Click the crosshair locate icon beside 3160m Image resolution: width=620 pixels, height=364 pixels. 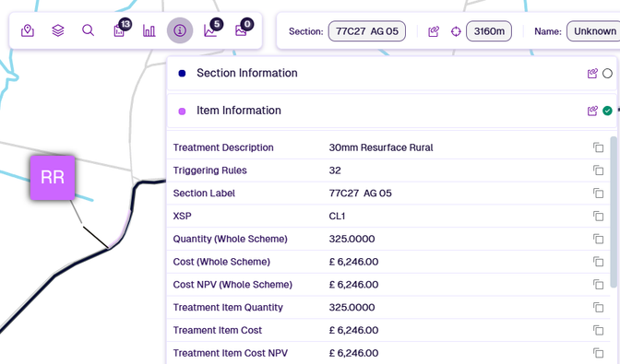[456, 31]
